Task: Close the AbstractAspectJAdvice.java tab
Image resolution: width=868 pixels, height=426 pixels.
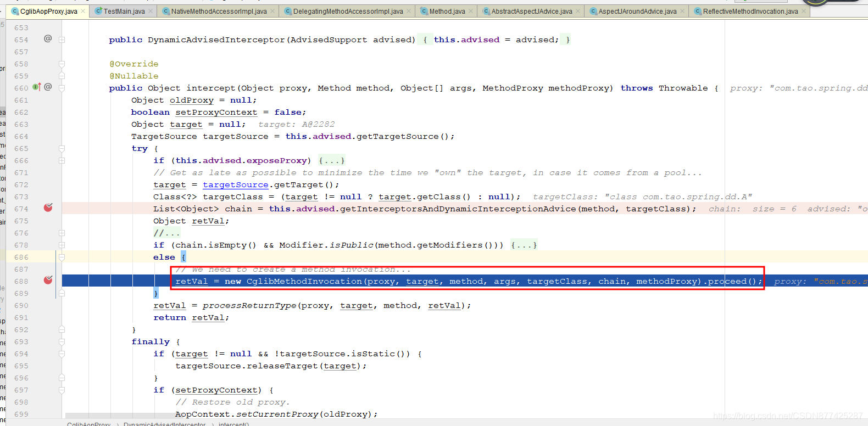Action: [x=578, y=11]
